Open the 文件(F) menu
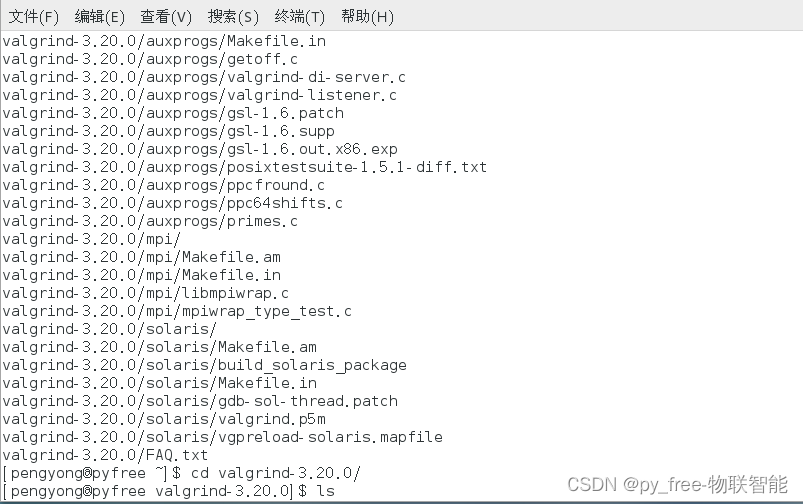 [34, 16]
